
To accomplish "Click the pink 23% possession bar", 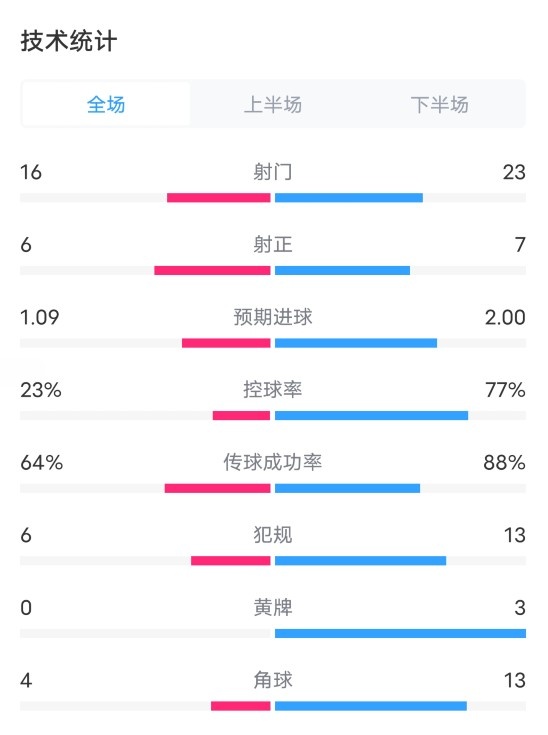I will [x=241, y=416].
